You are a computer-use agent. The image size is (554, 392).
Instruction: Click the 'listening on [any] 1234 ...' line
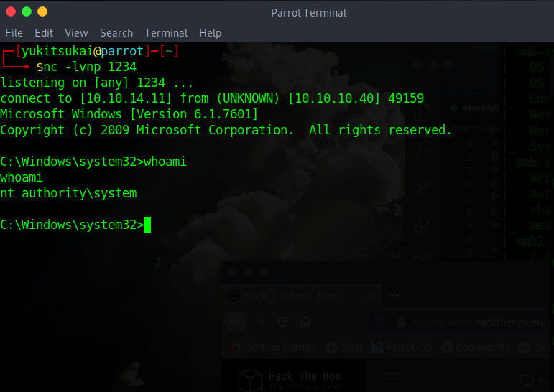(97, 83)
